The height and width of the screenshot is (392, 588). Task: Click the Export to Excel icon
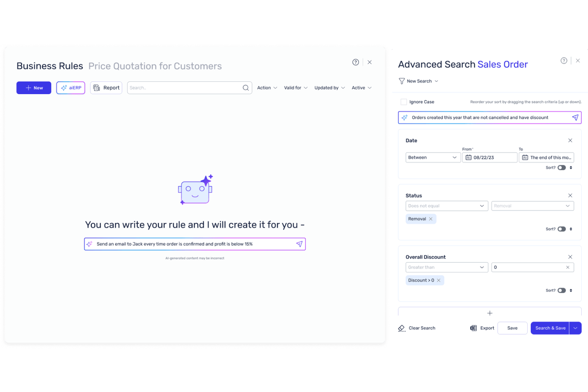click(473, 328)
